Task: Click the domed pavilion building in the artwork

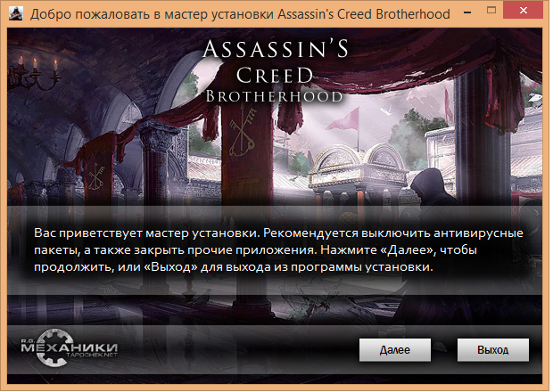Action: (x=358, y=169)
